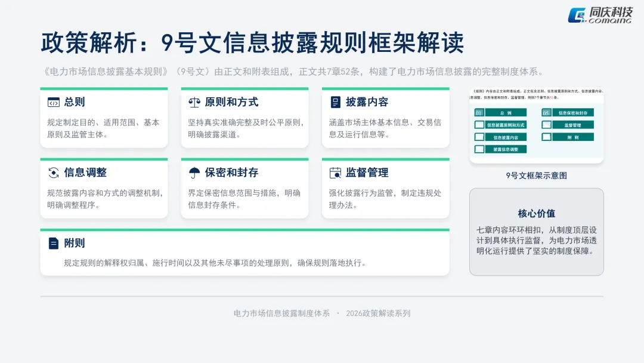Click the umbrella icon beside 保密和封存

tap(193, 173)
